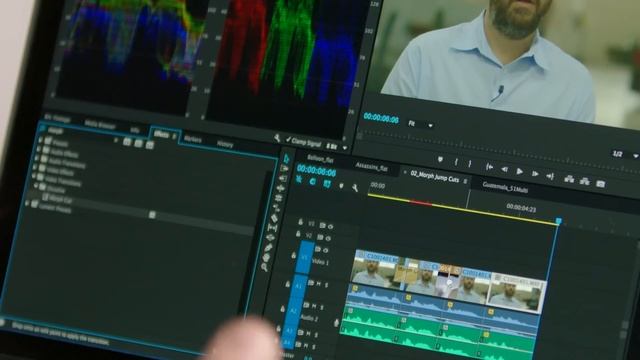Open the Balloon_flat sequence tab
640x360 pixels.
[320, 159]
